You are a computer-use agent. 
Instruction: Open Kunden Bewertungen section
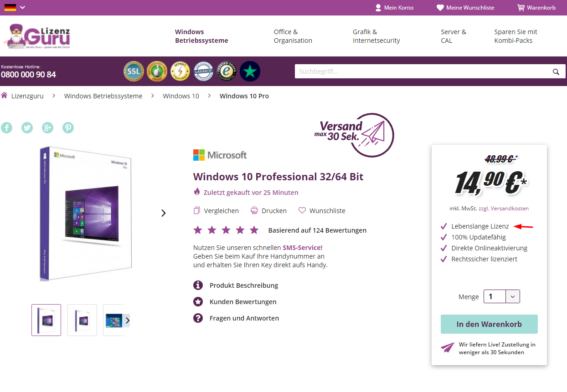click(x=243, y=302)
